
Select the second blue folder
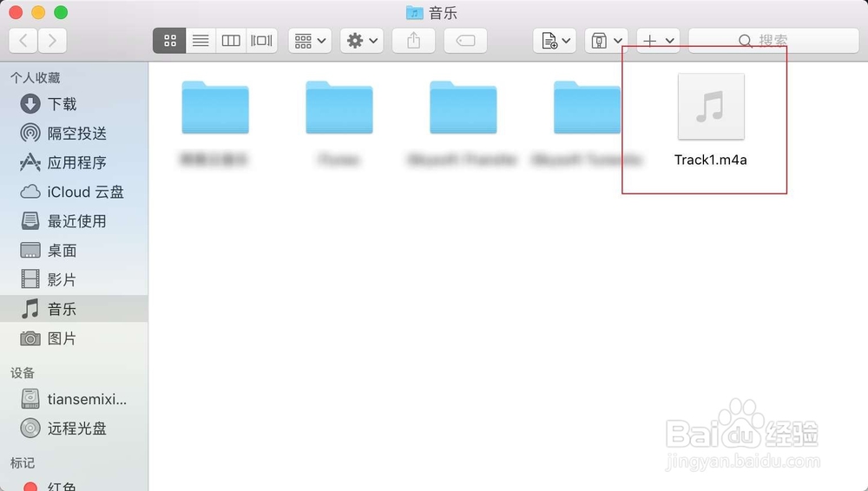coord(339,108)
